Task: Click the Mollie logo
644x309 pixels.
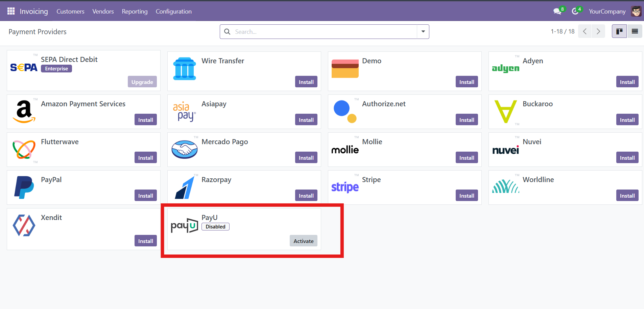Action: coord(345,150)
